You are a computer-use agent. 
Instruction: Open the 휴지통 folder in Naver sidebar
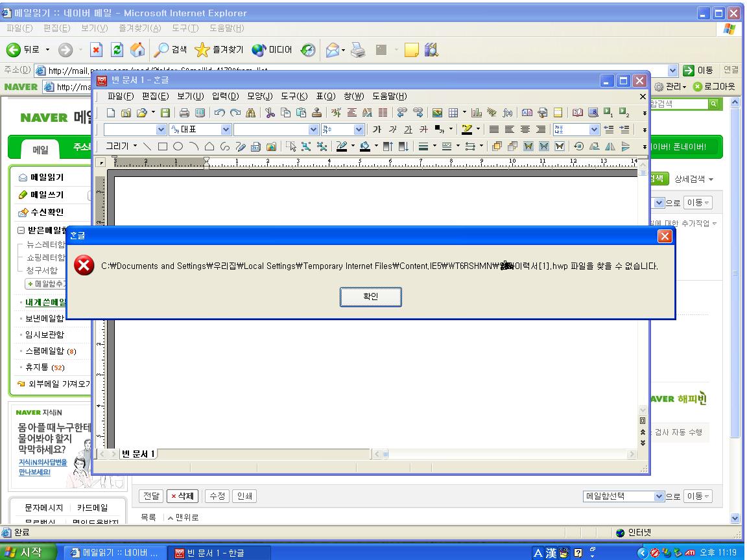click(x=37, y=367)
